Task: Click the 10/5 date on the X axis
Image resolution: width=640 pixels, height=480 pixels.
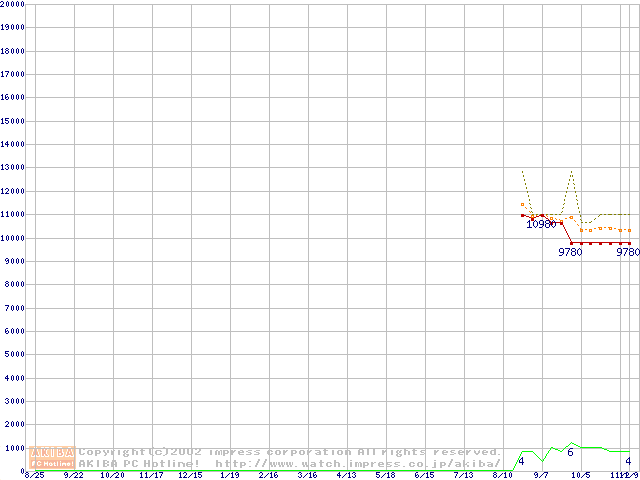Action: click(580, 476)
